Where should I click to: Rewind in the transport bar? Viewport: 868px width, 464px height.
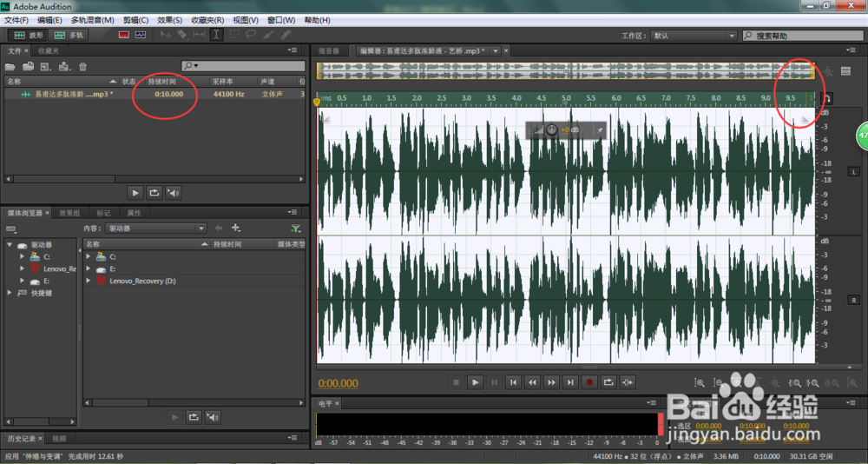pyautogui.click(x=533, y=382)
